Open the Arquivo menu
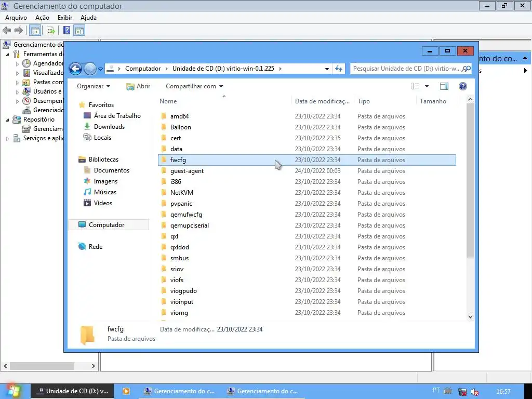This screenshot has height=399, width=532. (x=16, y=18)
